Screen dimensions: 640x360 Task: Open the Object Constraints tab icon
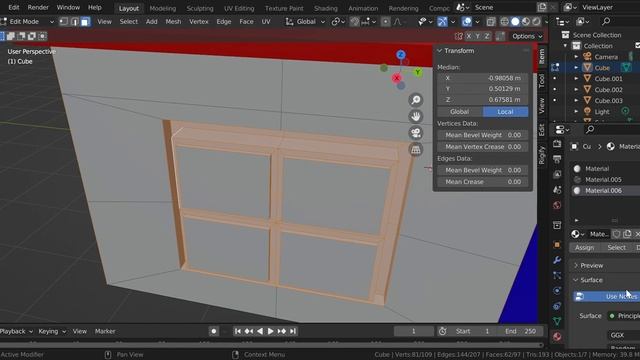(x=557, y=306)
